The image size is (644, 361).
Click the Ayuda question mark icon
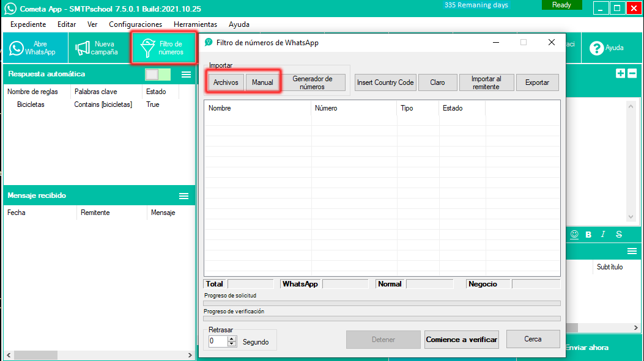[x=596, y=48]
